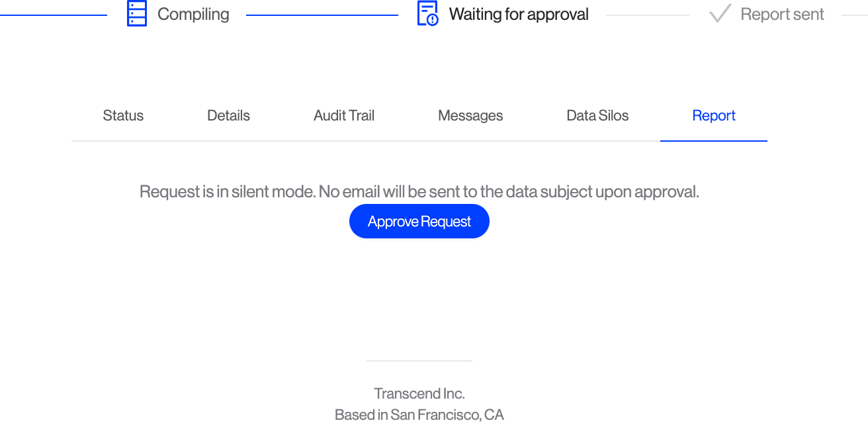Viewport: 868px width, 441px height.
Task: Switch to the Status tab
Action: (x=123, y=116)
